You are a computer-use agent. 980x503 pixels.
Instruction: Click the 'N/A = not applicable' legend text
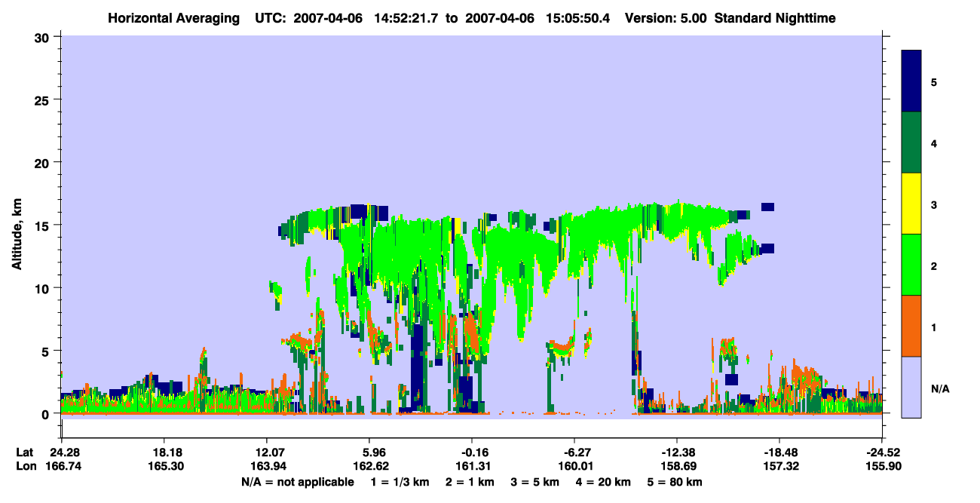pos(297,482)
